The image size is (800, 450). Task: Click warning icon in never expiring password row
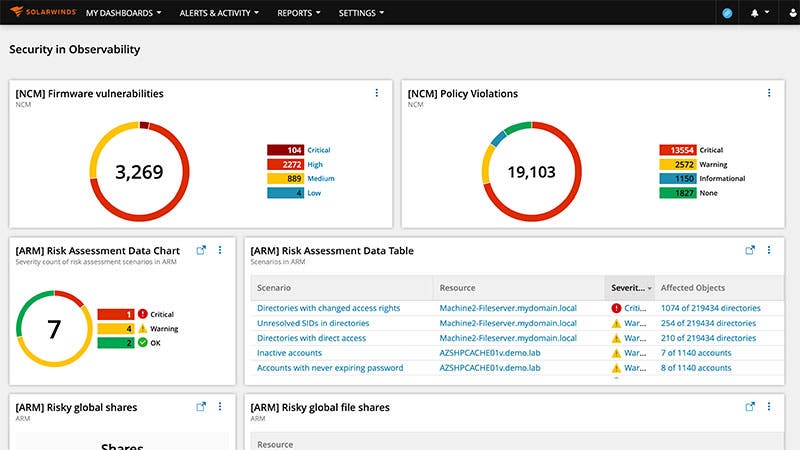coord(616,368)
